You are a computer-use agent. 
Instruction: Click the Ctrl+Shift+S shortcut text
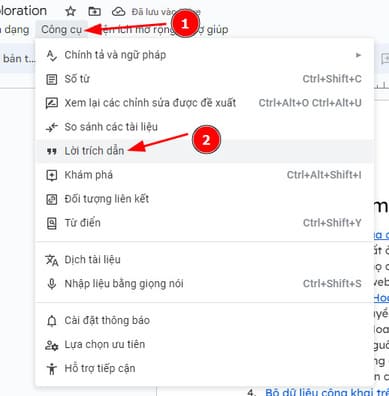[x=332, y=284]
